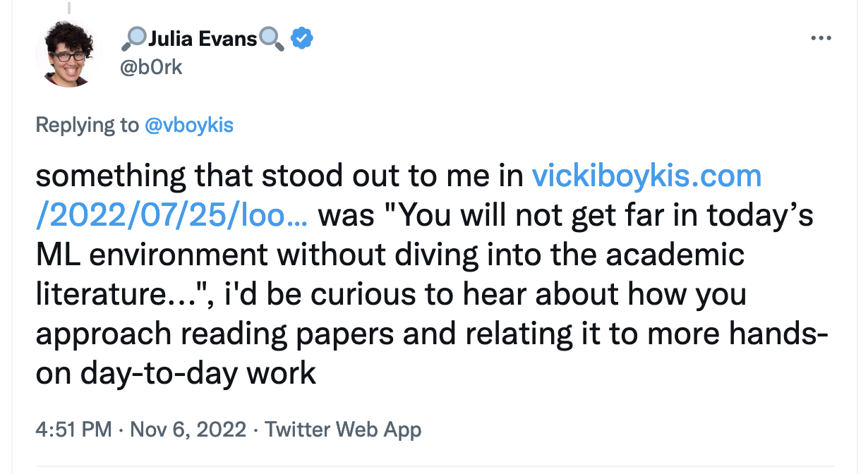Click magnifying glass emoji after Julia Evans

click(x=272, y=39)
